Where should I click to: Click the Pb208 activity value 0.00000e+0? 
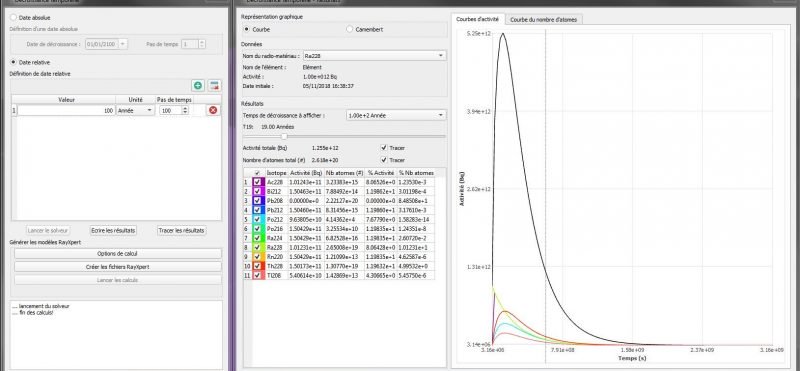coord(306,201)
